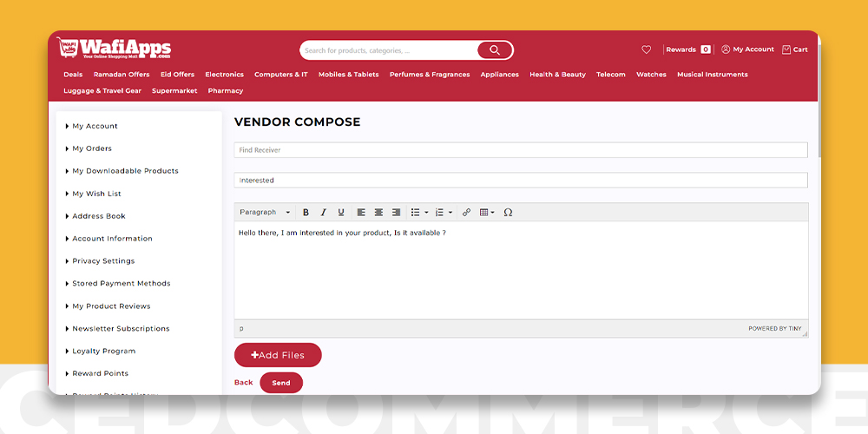Insert a numbered list
The height and width of the screenshot is (434, 868).
[439, 212]
